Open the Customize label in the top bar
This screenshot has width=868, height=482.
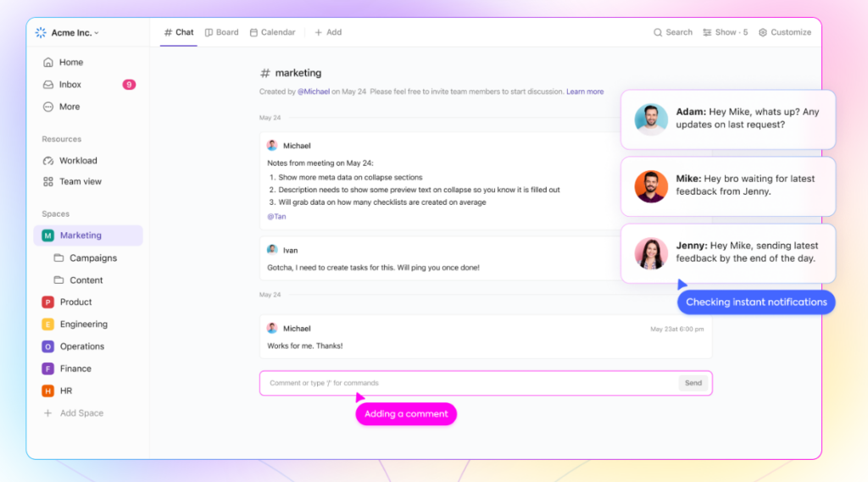[x=791, y=32]
